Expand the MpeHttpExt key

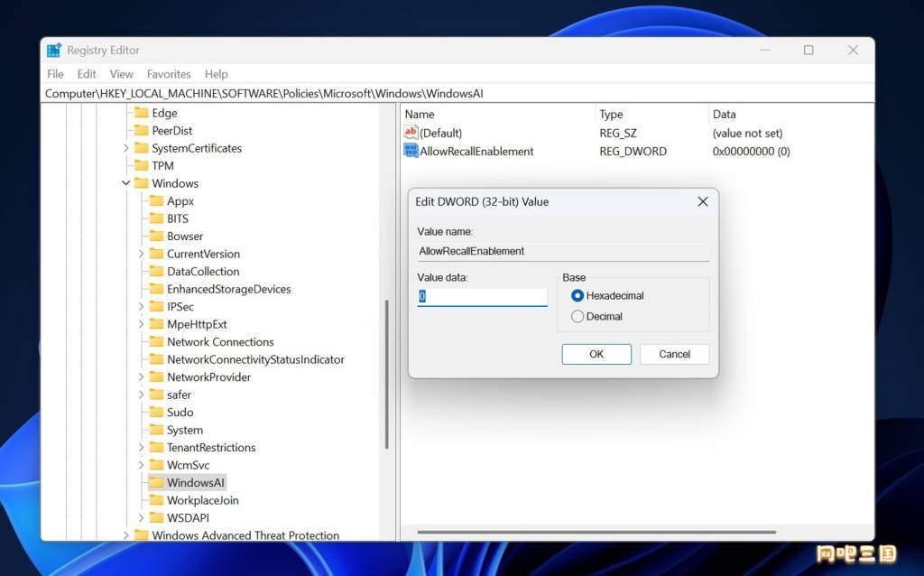click(x=141, y=324)
